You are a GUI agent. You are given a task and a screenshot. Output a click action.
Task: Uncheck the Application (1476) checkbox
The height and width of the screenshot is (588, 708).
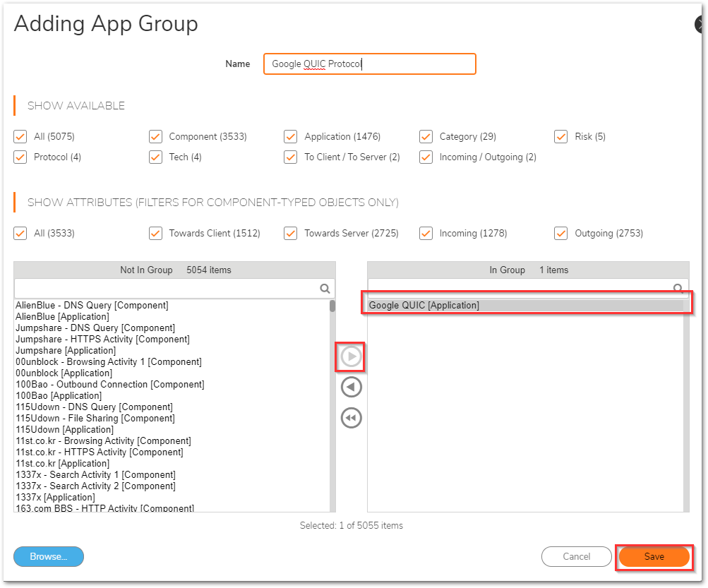click(x=291, y=136)
